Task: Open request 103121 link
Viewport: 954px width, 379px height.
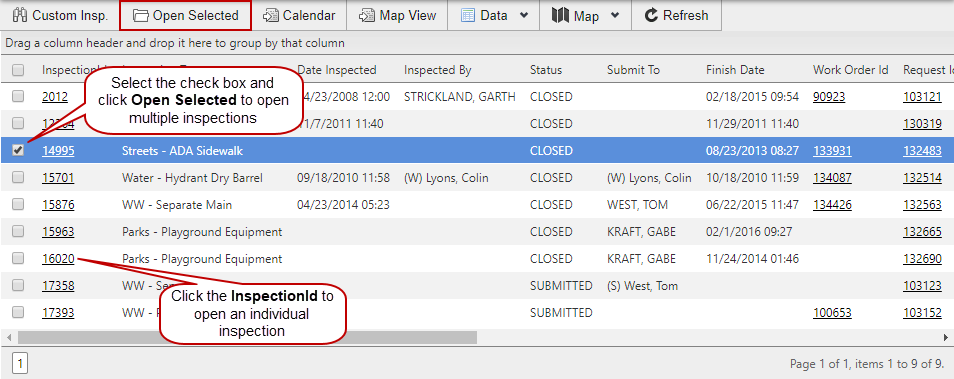Action: (922, 96)
